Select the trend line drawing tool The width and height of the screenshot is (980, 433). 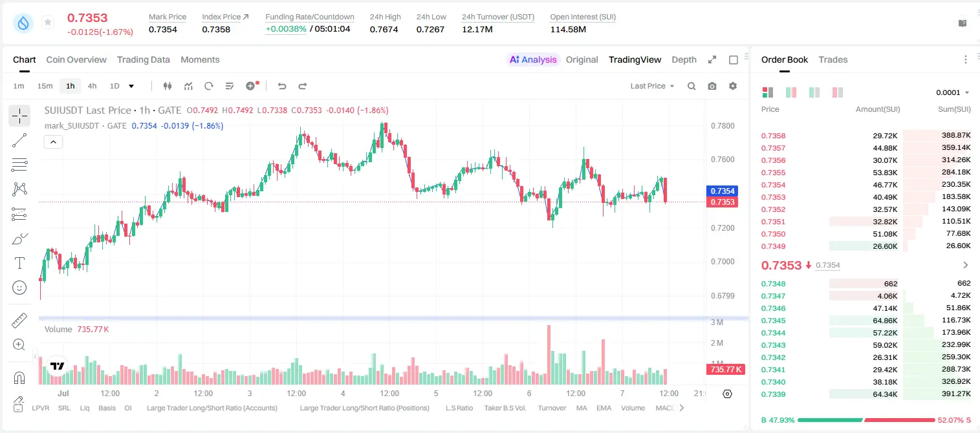pyautogui.click(x=19, y=140)
